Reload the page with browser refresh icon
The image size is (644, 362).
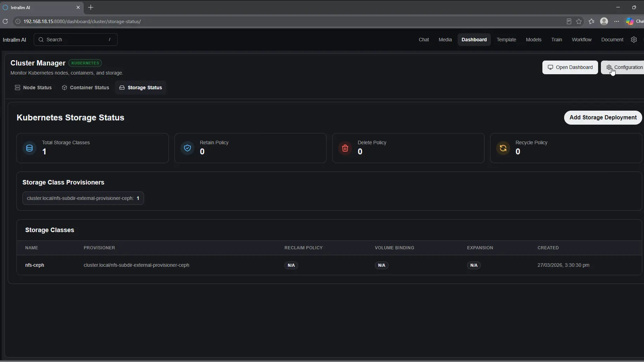coord(5,21)
